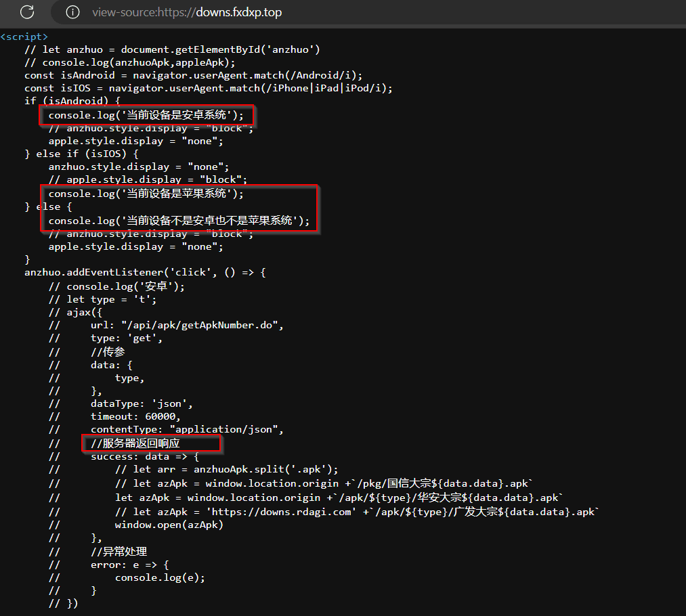The height and width of the screenshot is (616, 686).
Task: Click the getApkNumber.do url line
Action: coord(186,325)
